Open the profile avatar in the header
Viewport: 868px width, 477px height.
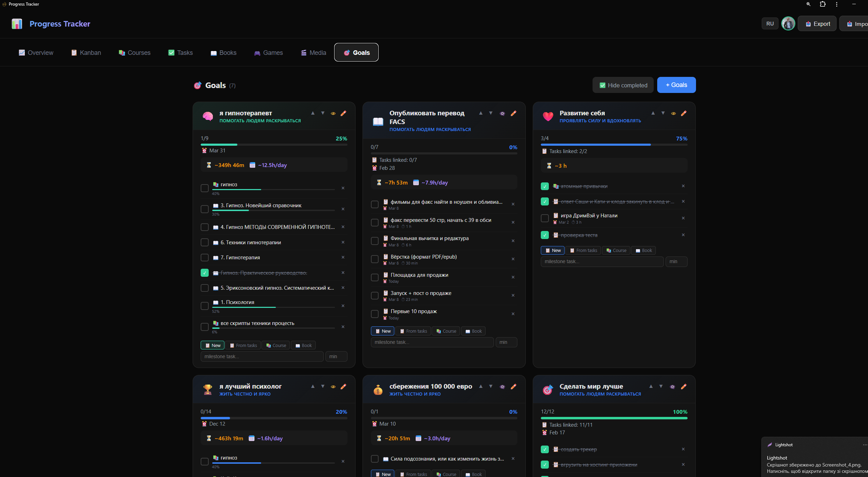coord(788,23)
